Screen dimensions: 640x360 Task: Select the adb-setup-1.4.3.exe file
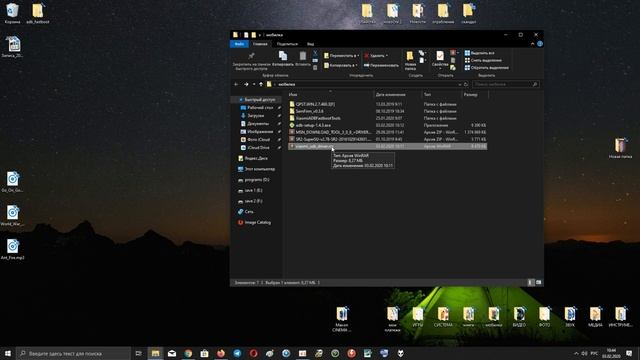(x=387, y=125)
